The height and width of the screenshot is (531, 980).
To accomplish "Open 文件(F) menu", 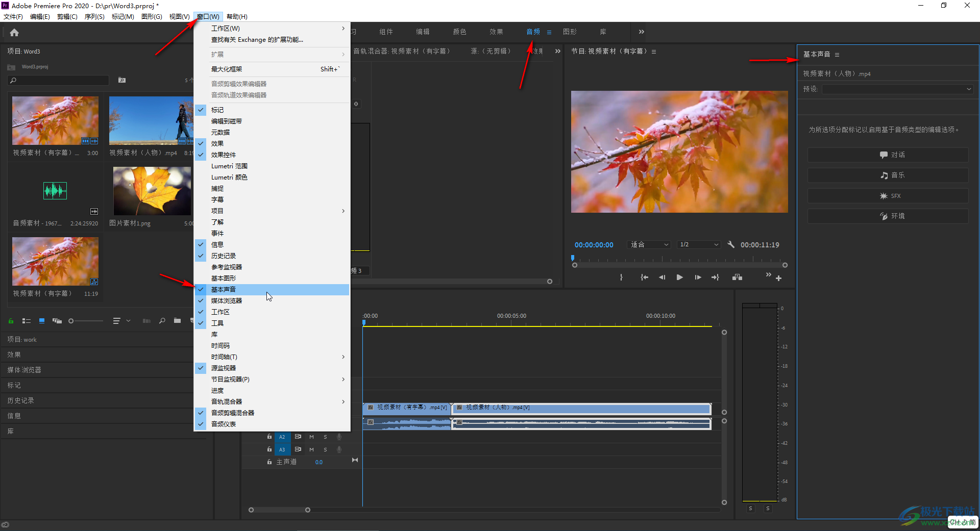I will point(13,17).
